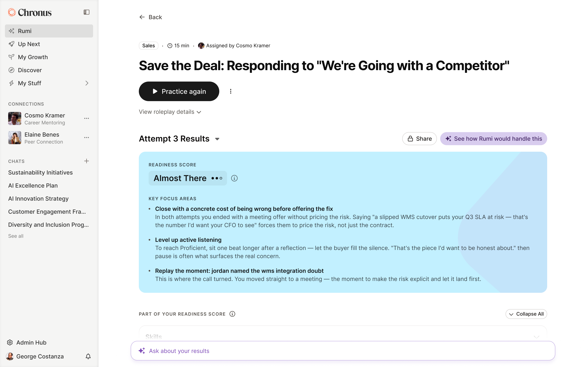Collapse all readiness score sections
Screen dimensions: 588x367
(526, 314)
